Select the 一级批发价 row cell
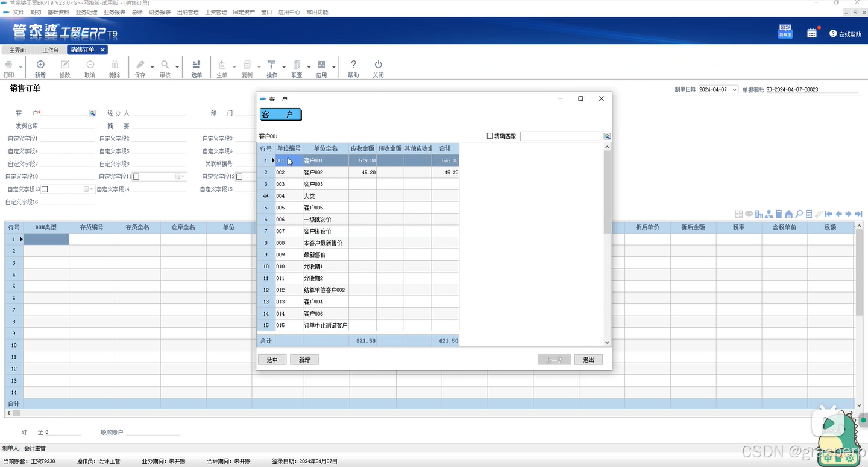868x467 pixels. point(325,220)
